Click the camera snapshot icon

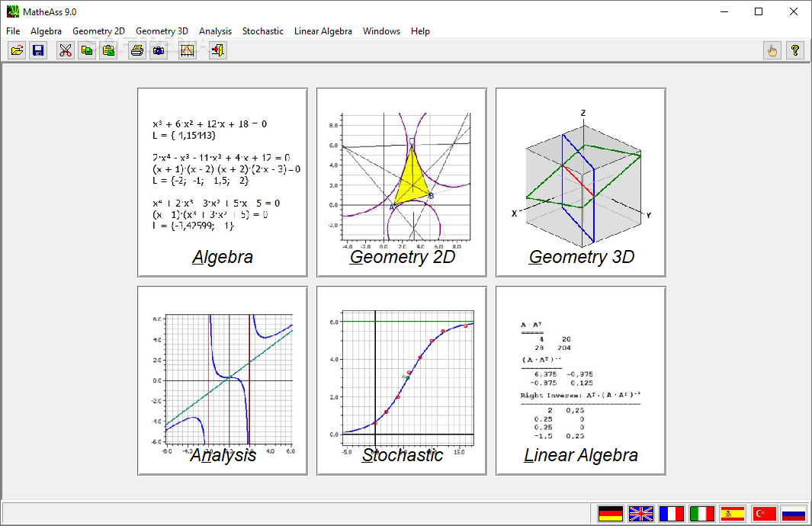click(x=159, y=50)
